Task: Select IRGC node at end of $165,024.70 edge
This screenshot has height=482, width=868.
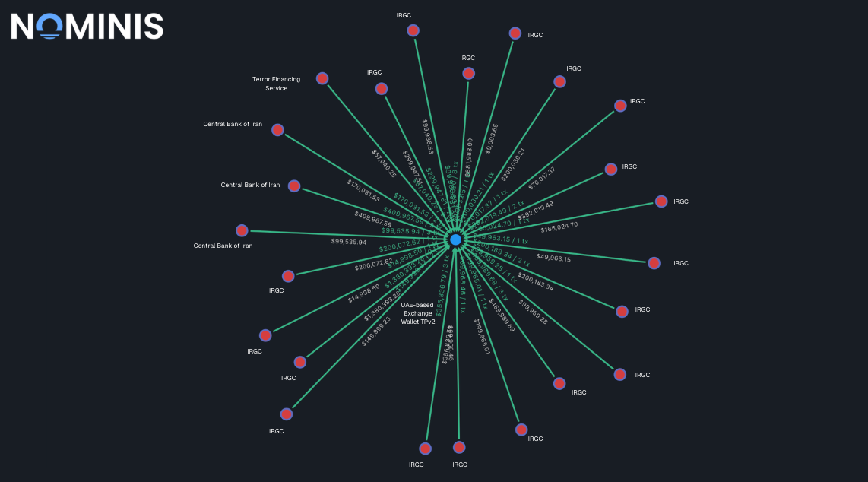Action: coord(661,201)
